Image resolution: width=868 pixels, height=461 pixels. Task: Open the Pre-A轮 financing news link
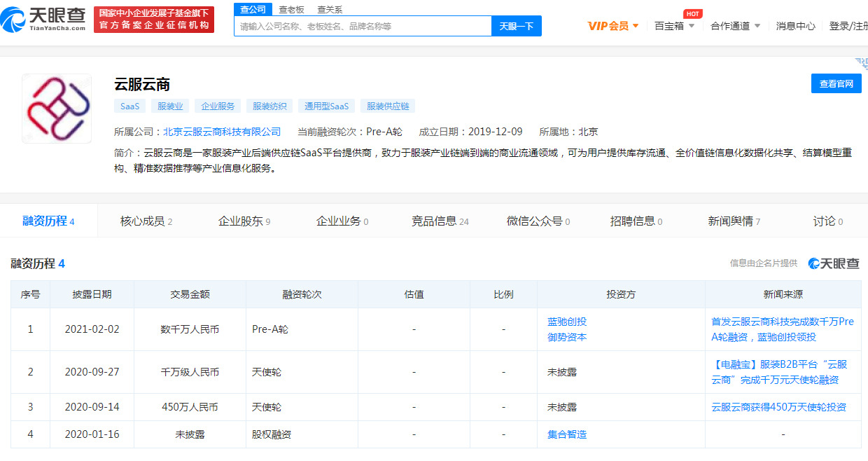click(783, 329)
